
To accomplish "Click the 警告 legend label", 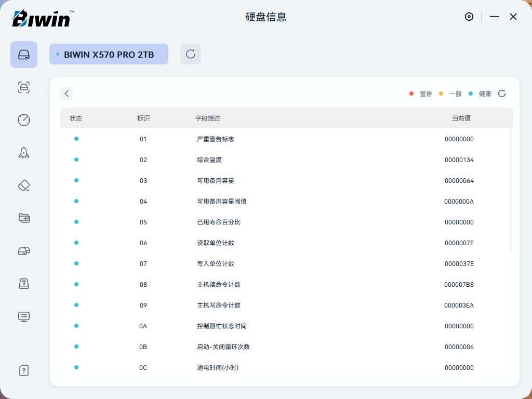I will (x=426, y=94).
